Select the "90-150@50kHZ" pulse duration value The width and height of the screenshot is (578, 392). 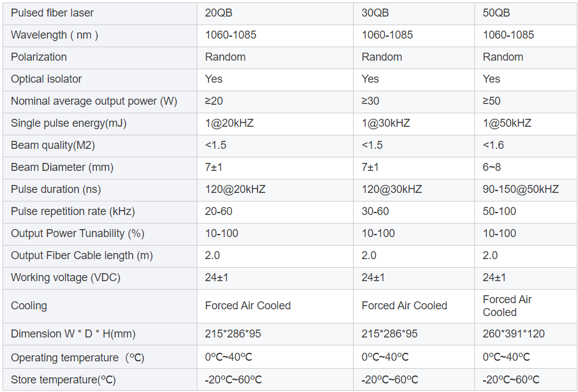point(521,189)
